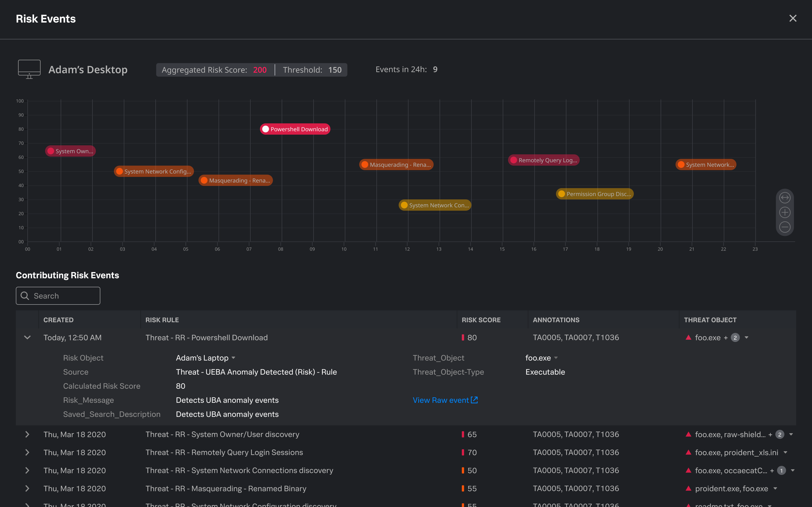812x507 pixels.
Task: Collapse the Powershell Download event row
Action: click(x=28, y=337)
